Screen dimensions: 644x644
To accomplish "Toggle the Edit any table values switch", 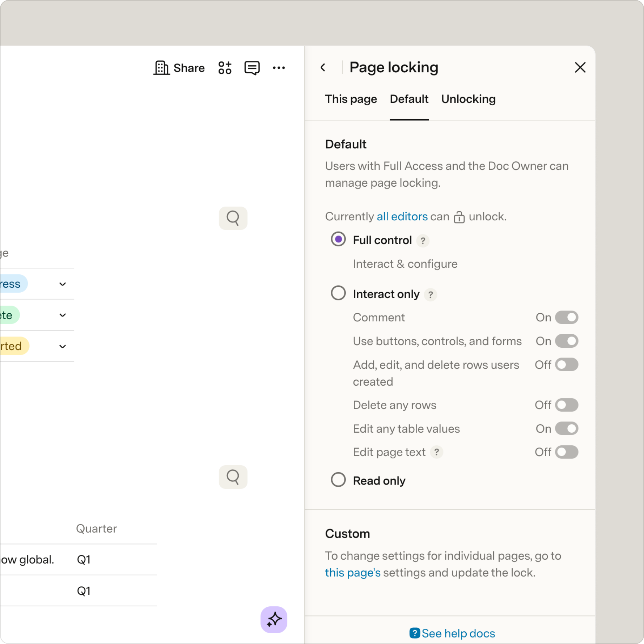I will pos(567,428).
